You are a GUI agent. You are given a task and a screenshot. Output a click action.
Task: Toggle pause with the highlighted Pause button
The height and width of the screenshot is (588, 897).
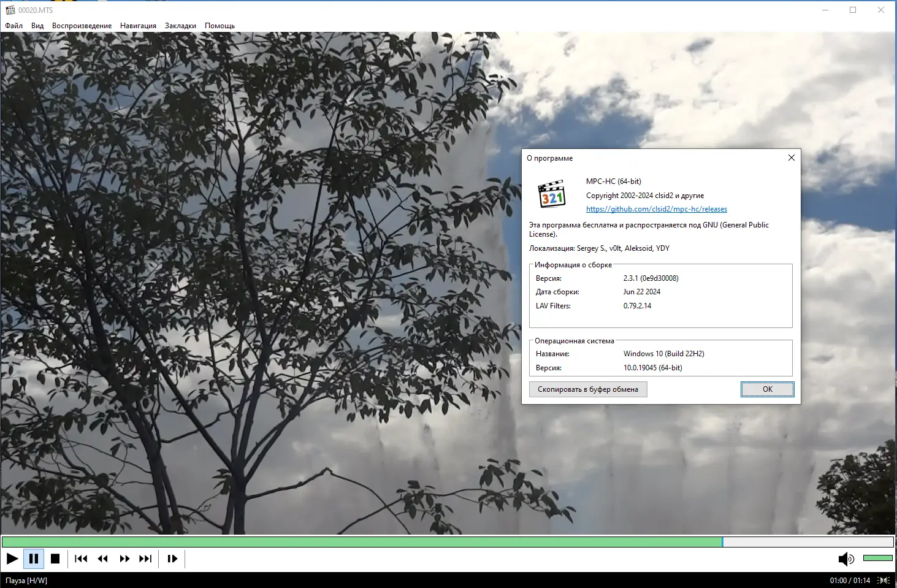(x=34, y=559)
